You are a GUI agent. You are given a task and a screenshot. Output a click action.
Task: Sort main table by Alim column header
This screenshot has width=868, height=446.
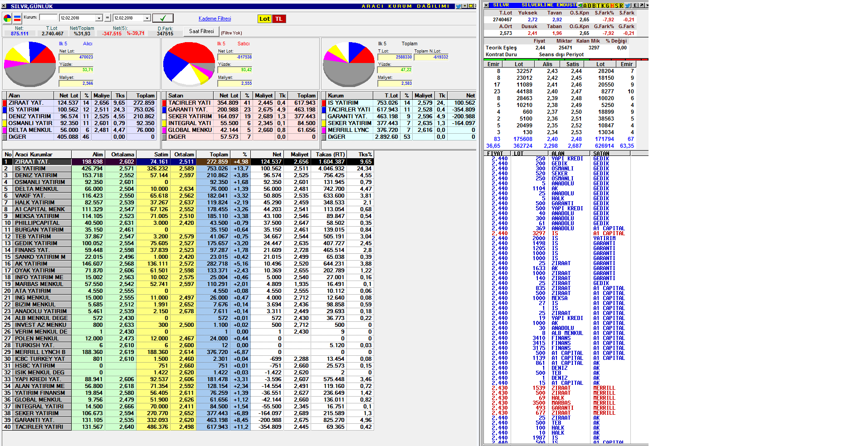click(x=88, y=155)
